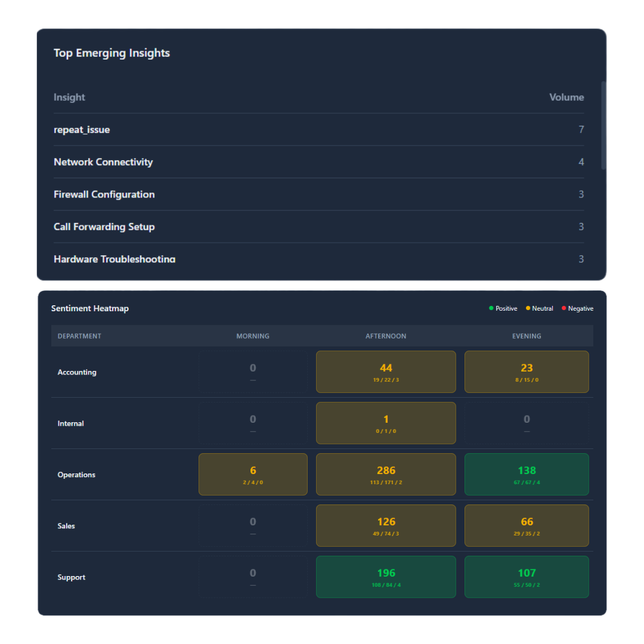644x644 pixels.
Task: Select Support evening cell showing 107
Action: [x=527, y=577]
